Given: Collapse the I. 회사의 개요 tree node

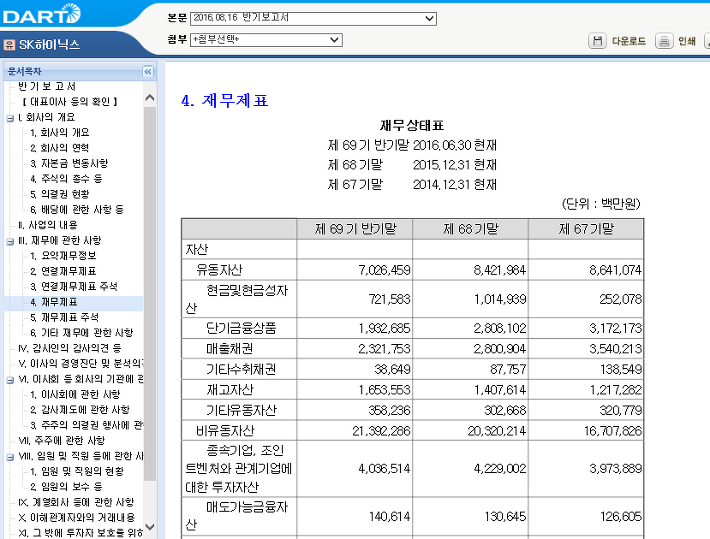Looking at the screenshot, I should coord(10,118).
